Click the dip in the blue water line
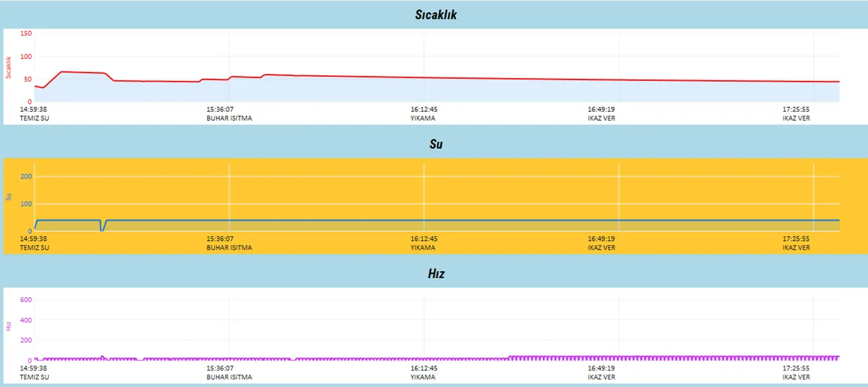This screenshot has width=868, height=387. click(102, 228)
